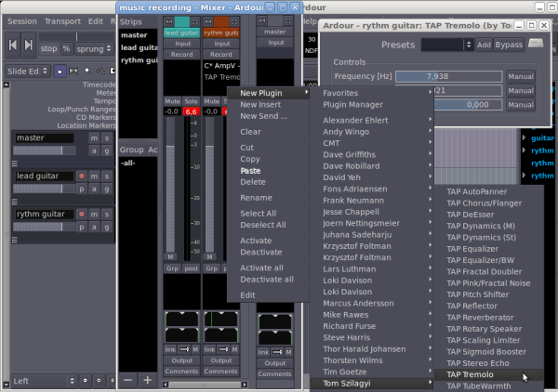Click the master track fader in the editor
This screenshot has width=558, height=392.
click(45, 150)
